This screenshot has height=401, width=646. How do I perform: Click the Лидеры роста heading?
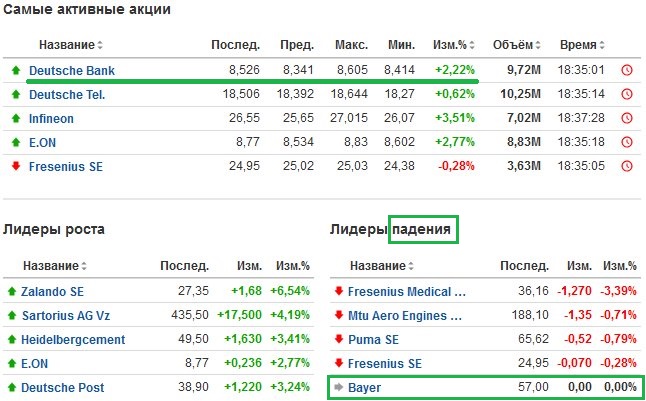click(x=54, y=229)
